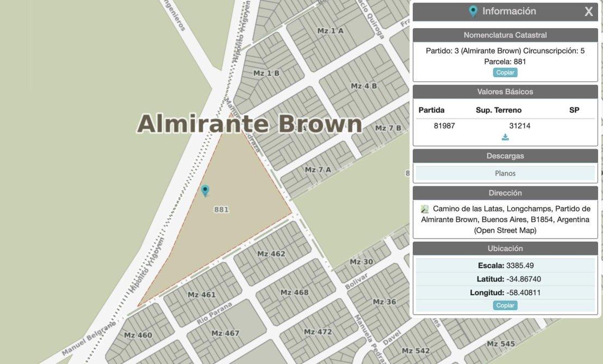
Task: Download the Valores Básicos data via download icon
Action: pyautogui.click(x=505, y=137)
